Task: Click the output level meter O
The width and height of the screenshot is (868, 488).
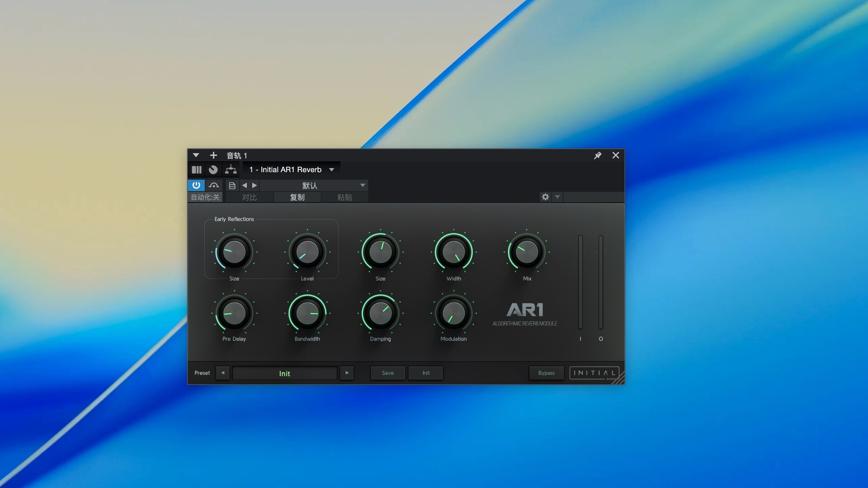Action: pyautogui.click(x=601, y=282)
